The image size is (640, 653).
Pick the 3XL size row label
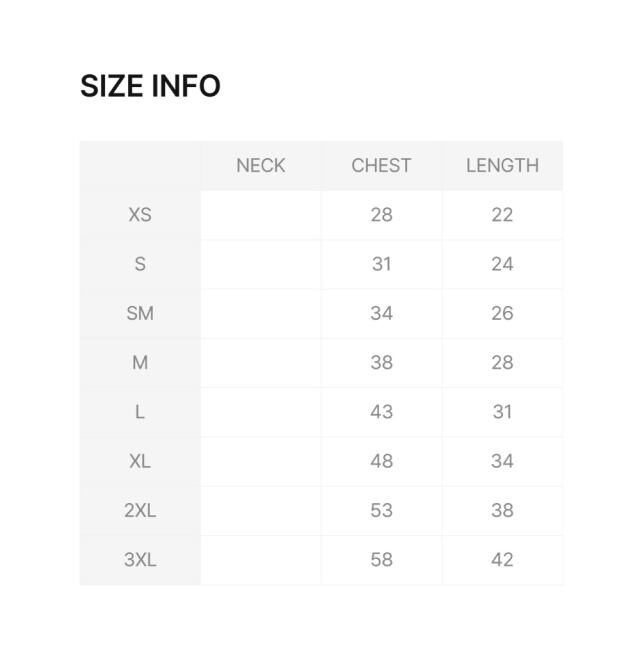click(x=140, y=559)
